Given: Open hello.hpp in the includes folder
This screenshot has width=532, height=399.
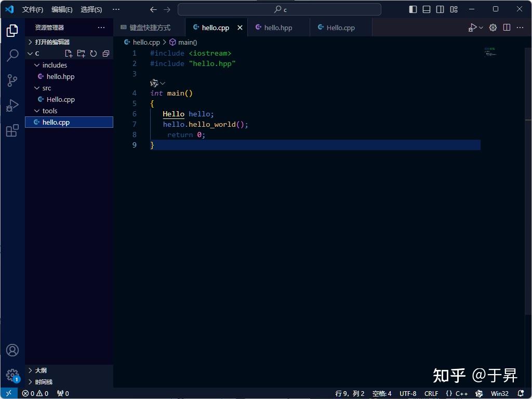Looking at the screenshot, I should coord(69,76).
